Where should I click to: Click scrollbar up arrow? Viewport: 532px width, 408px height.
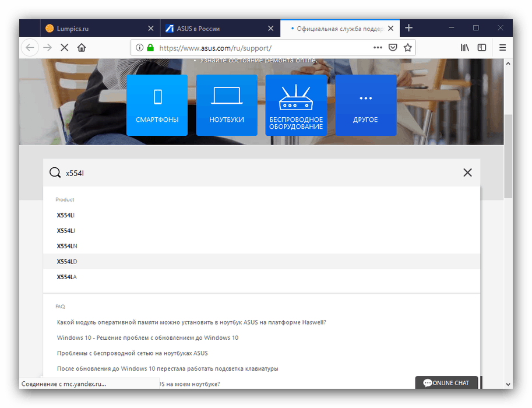click(x=508, y=64)
